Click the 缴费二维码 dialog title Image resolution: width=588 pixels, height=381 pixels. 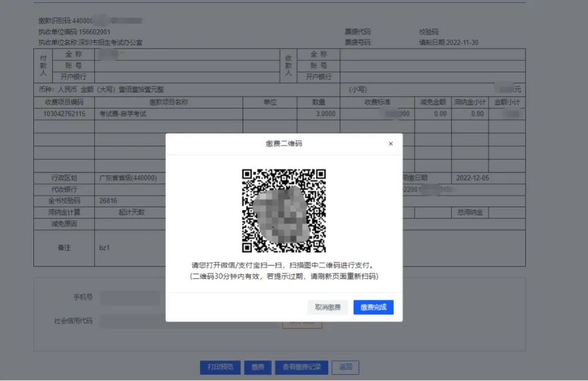point(283,144)
